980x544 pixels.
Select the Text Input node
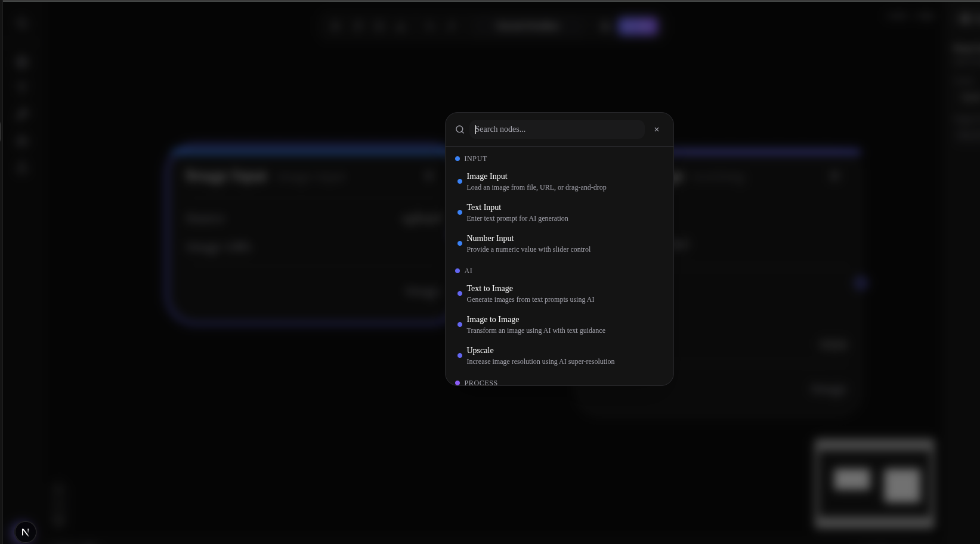(x=484, y=208)
